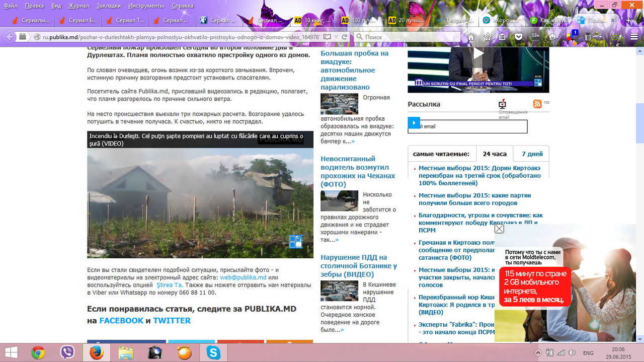This screenshot has height=362, width=644.
Task: Submit the newsletter email arrow button
Action: [414, 122]
